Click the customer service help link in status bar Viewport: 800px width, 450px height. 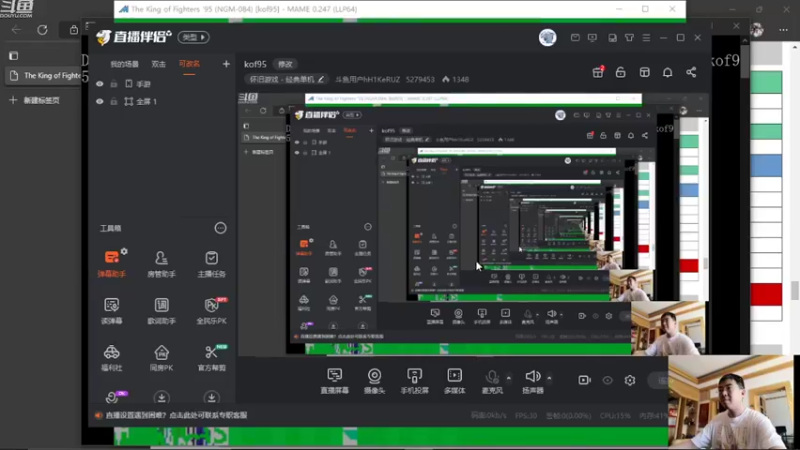[x=176, y=415]
